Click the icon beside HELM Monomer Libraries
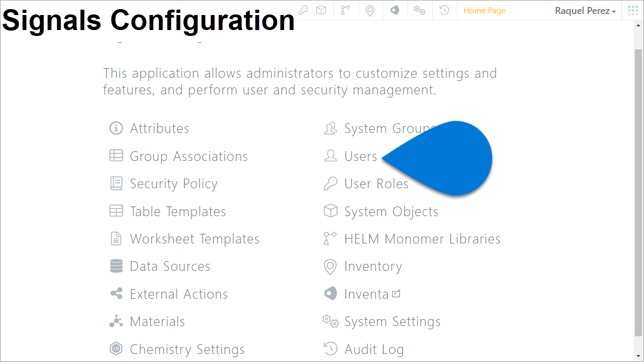 330,239
